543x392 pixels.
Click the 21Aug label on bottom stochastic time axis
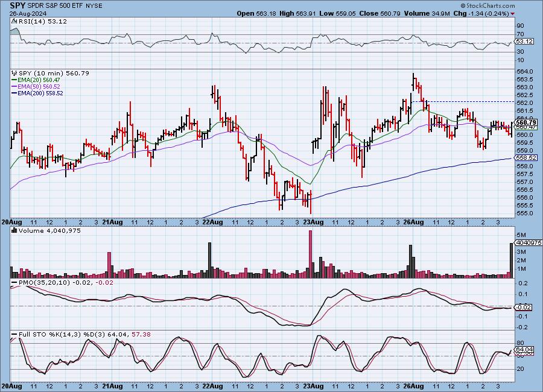[x=112, y=386]
